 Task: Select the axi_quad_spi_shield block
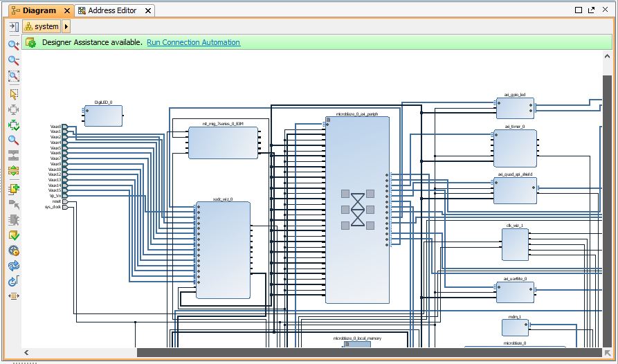point(515,190)
